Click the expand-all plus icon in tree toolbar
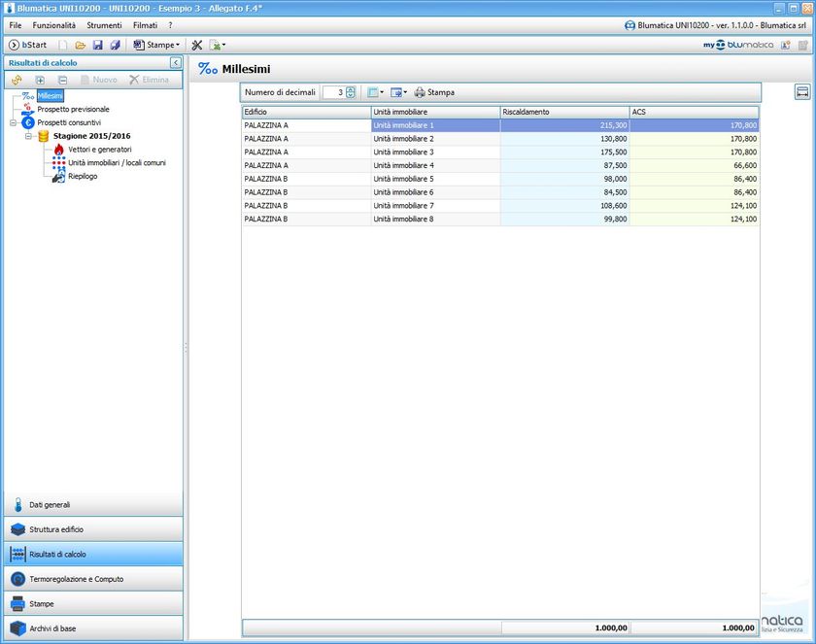The image size is (816, 644). click(x=40, y=80)
